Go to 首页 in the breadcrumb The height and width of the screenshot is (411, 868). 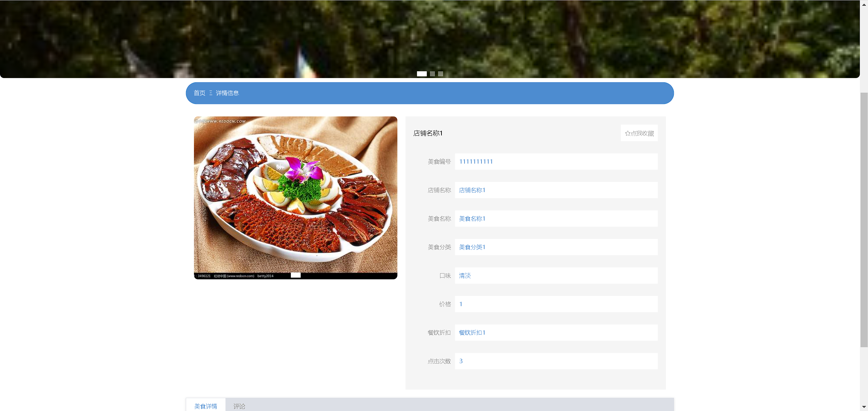(x=199, y=93)
